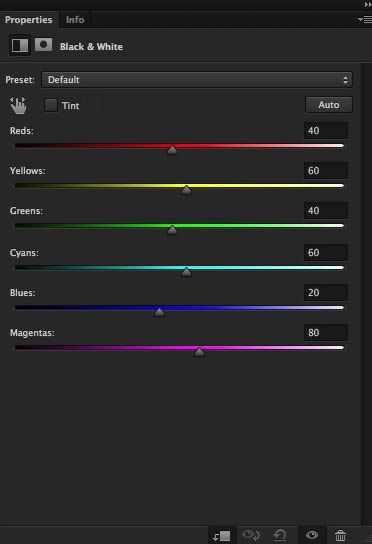Click the Blues slider handle
The width and height of the screenshot is (372, 544).
[x=159, y=312]
